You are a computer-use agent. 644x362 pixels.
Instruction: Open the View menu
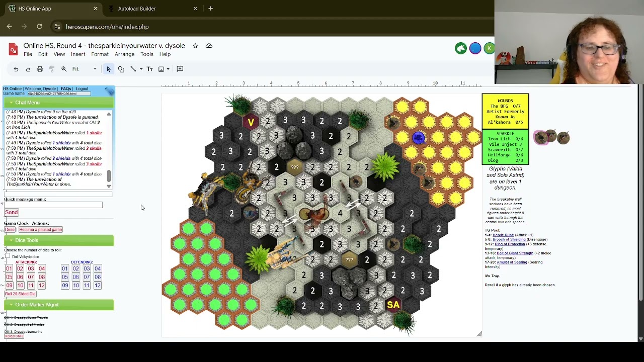(59, 54)
